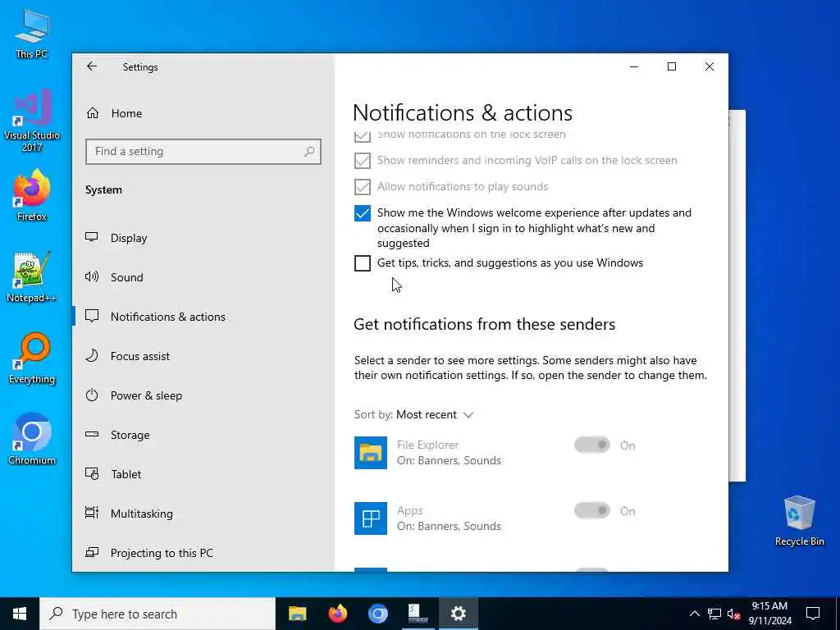
Task: Show hidden system tray icons
Action: 694,614
